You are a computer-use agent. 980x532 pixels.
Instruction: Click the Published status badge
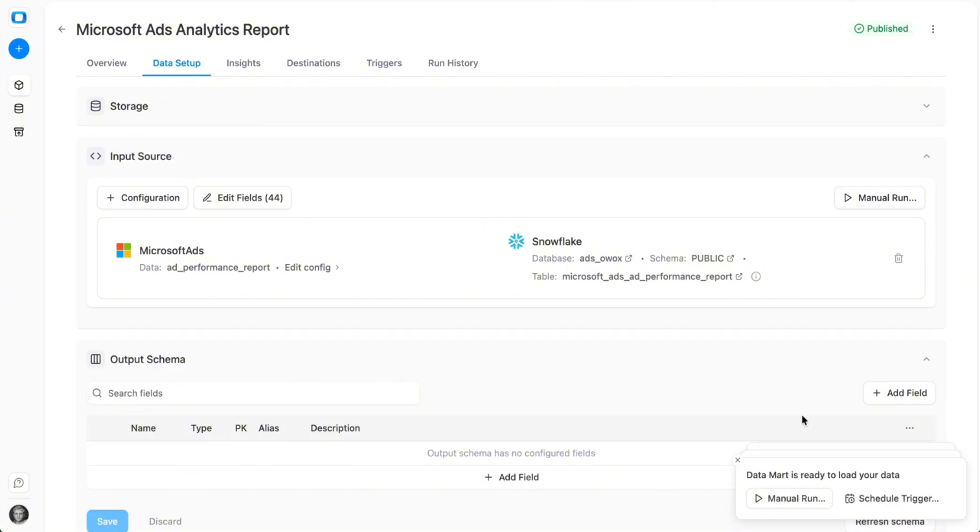[881, 28]
